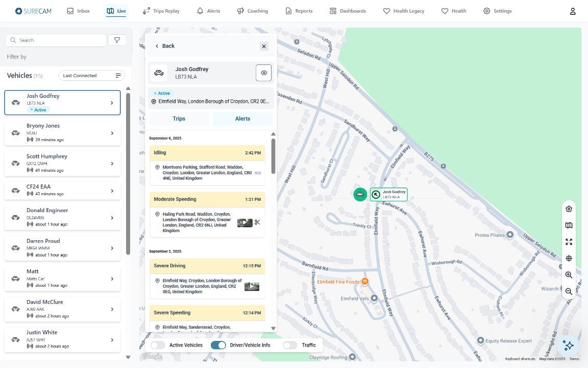This screenshot has width=588, height=368.
Task: Enable the Traffic overlay toggle
Action: pos(290,345)
